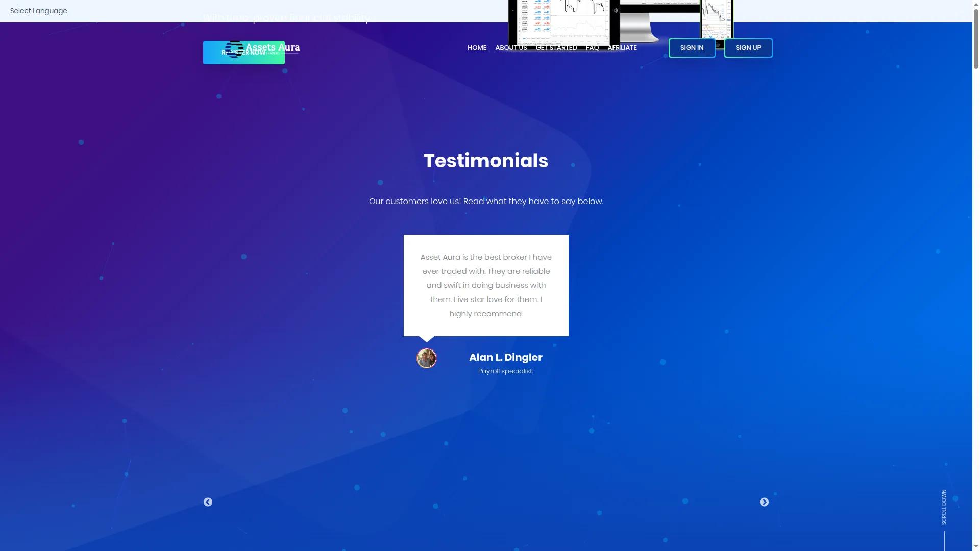980x551 pixels.
Task: Click the SIGN IN button
Action: [692, 48]
